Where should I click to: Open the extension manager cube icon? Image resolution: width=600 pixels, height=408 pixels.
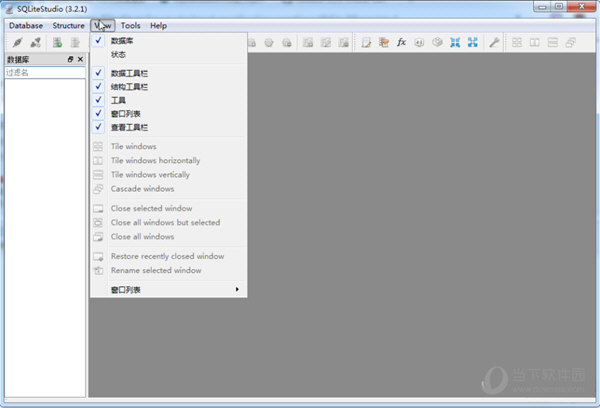click(x=437, y=42)
